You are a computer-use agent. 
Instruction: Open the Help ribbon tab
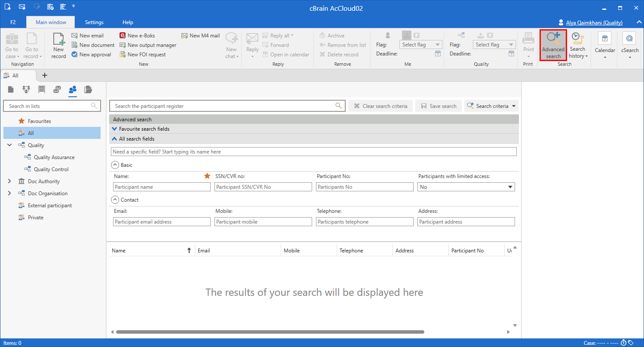pyautogui.click(x=128, y=22)
